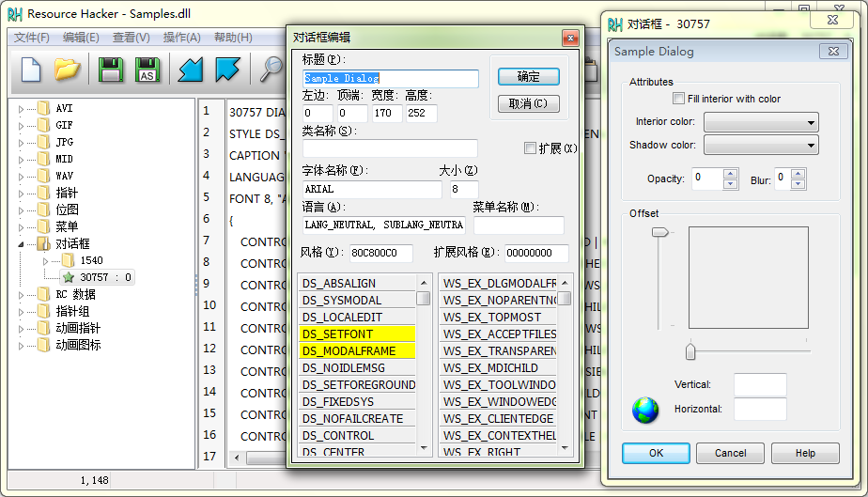Click the down-left blue arrow icon
The height and width of the screenshot is (497, 868).
pos(191,69)
